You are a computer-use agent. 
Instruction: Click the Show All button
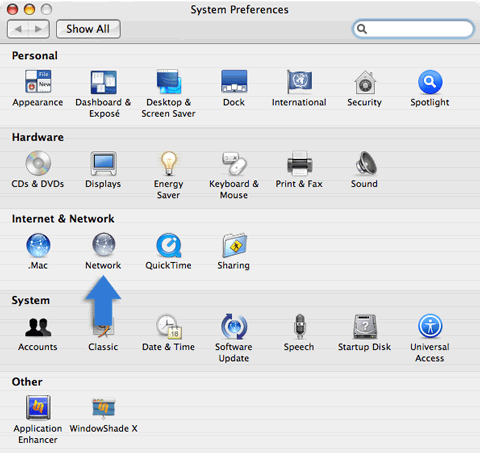[88, 29]
